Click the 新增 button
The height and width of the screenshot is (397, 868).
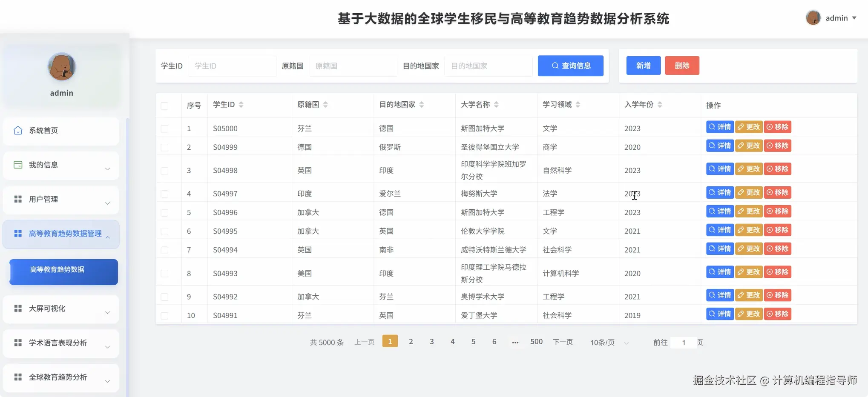click(643, 65)
